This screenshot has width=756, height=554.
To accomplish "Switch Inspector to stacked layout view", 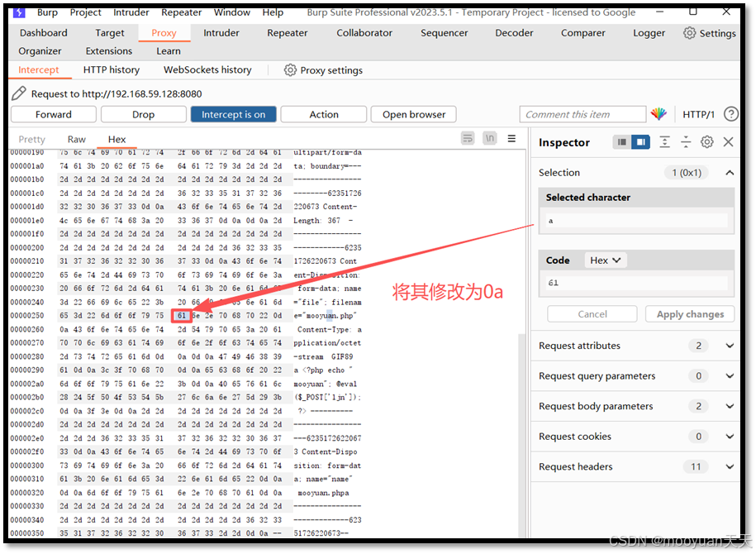I will pos(622,142).
